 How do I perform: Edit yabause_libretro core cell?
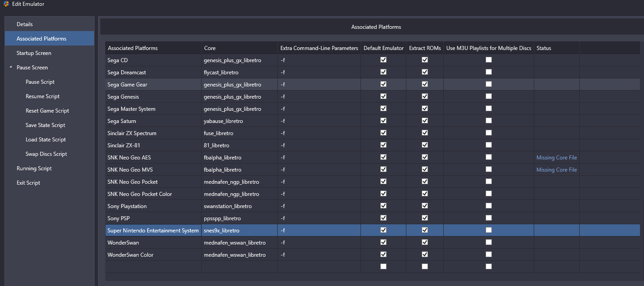pos(239,121)
